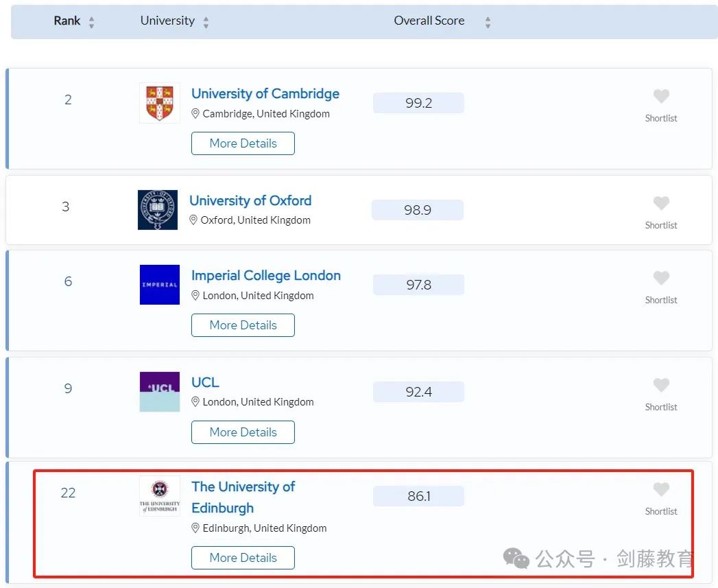718x588 pixels.
Task: Shortlist University of Oxford heart icon
Action: 661,203
